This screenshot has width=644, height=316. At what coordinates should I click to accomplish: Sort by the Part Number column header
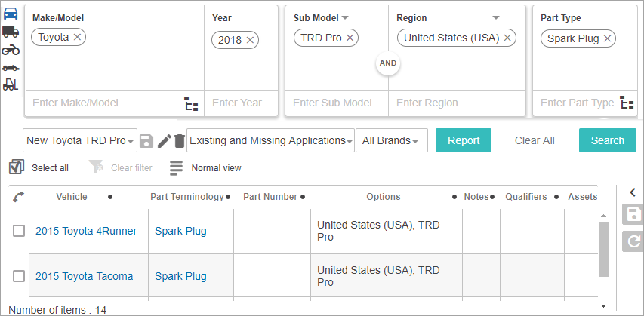pos(270,197)
